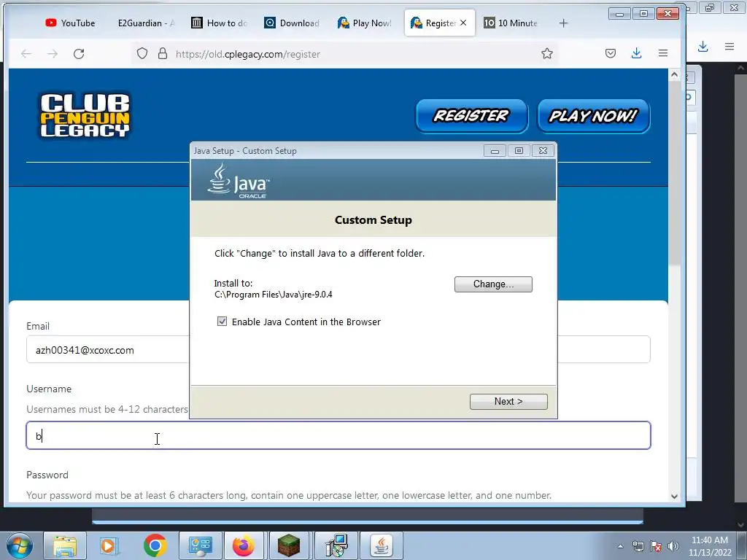This screenshot has width=747, height=560.
Task: Open volume control tray icon
Action: click(673, 546)
